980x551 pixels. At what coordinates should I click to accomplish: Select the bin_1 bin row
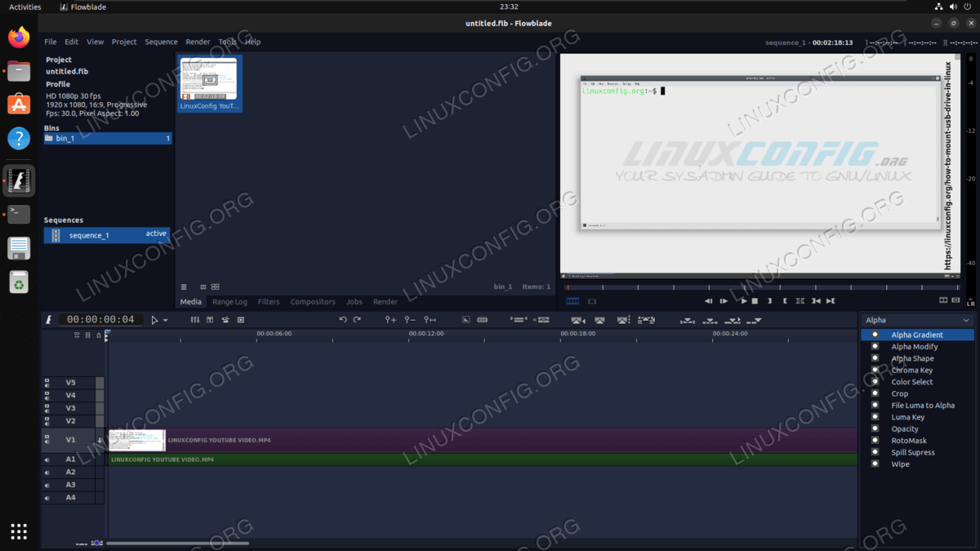click(108, 139)
